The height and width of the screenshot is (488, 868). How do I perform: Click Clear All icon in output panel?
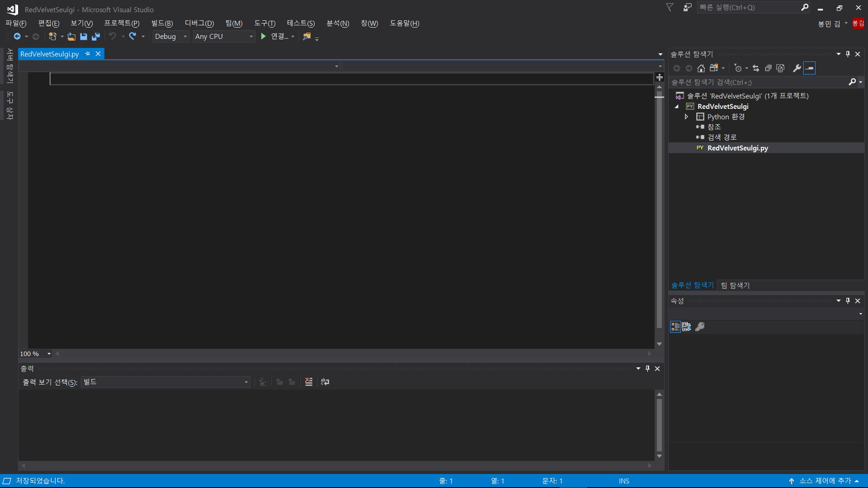coord(309,382)
